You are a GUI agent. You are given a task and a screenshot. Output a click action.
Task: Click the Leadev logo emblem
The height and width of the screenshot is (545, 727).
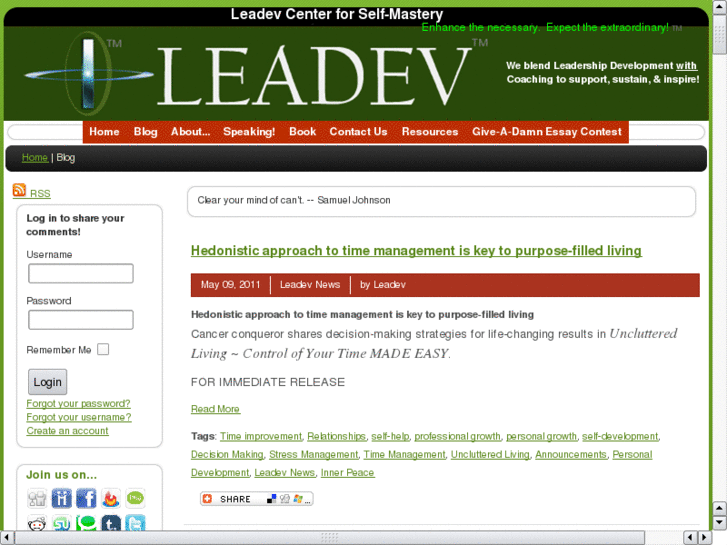[x=88, y=74]
